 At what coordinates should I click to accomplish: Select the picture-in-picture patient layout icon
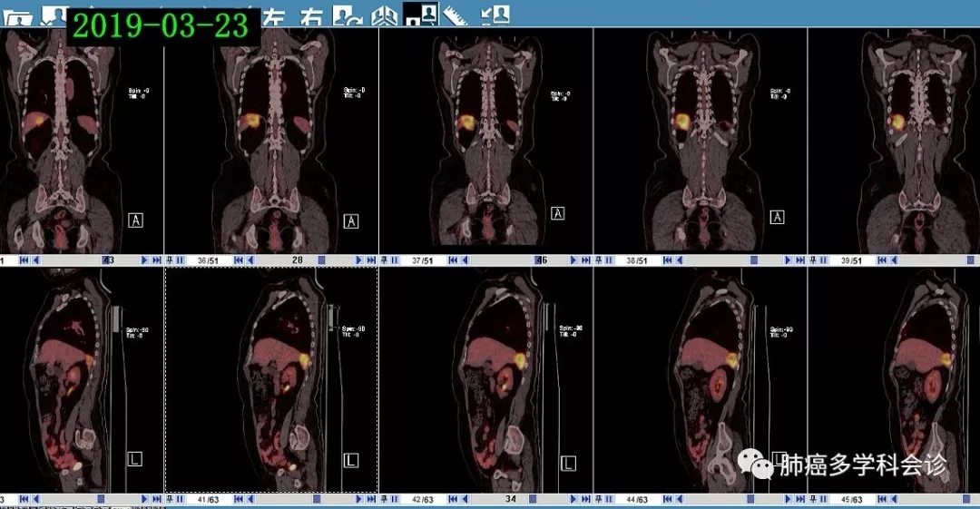coord(421,14)
